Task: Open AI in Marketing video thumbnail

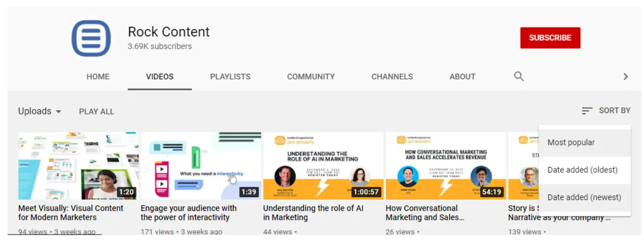Action: click(x=323, y=166)
